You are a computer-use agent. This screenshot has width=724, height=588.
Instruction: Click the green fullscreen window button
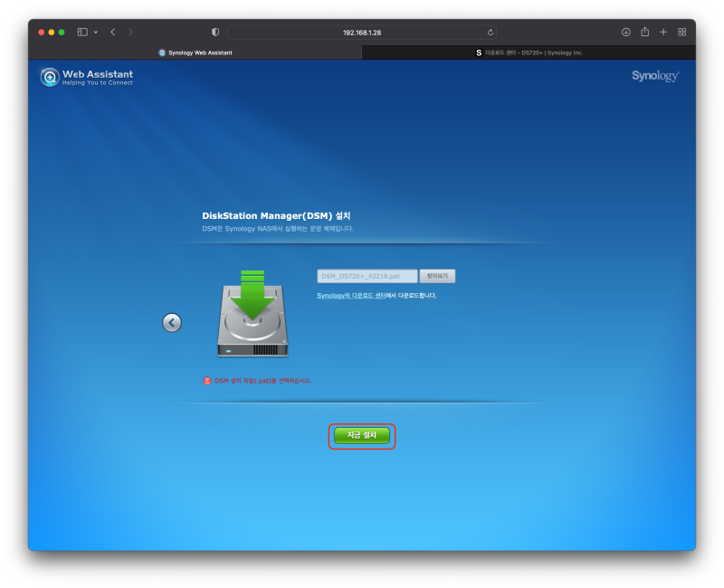62,32
